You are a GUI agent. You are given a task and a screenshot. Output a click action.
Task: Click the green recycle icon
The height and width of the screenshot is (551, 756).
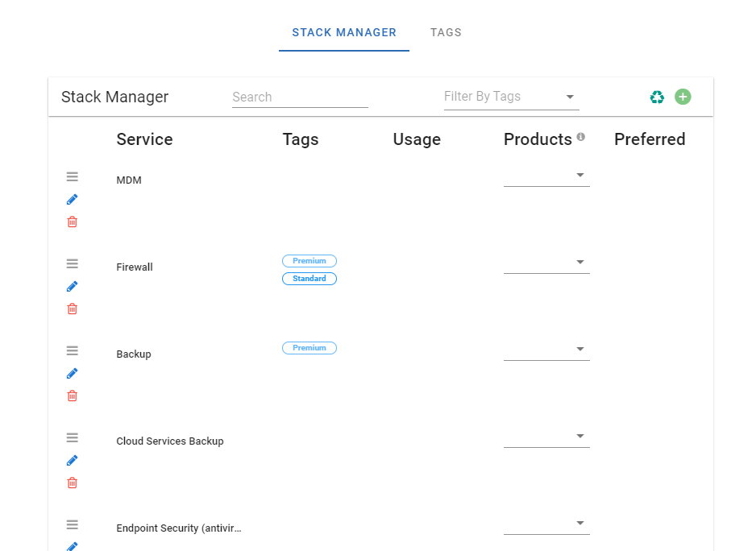657,97
